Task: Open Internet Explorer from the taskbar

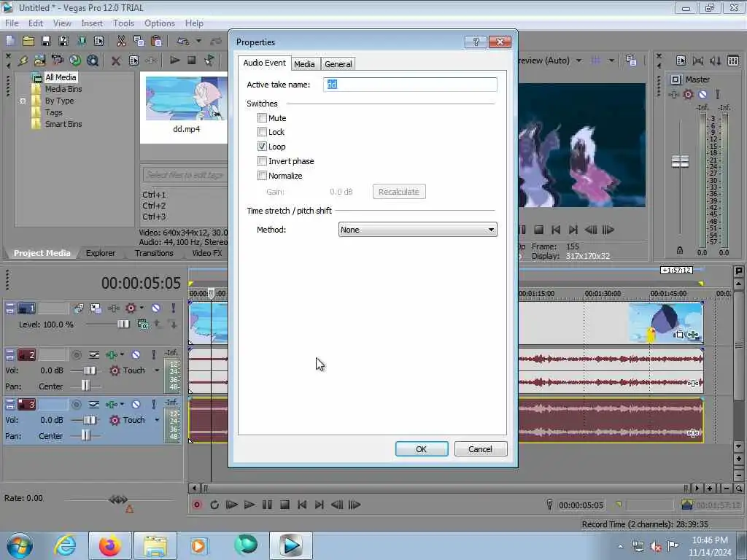Action: (65, 545)
